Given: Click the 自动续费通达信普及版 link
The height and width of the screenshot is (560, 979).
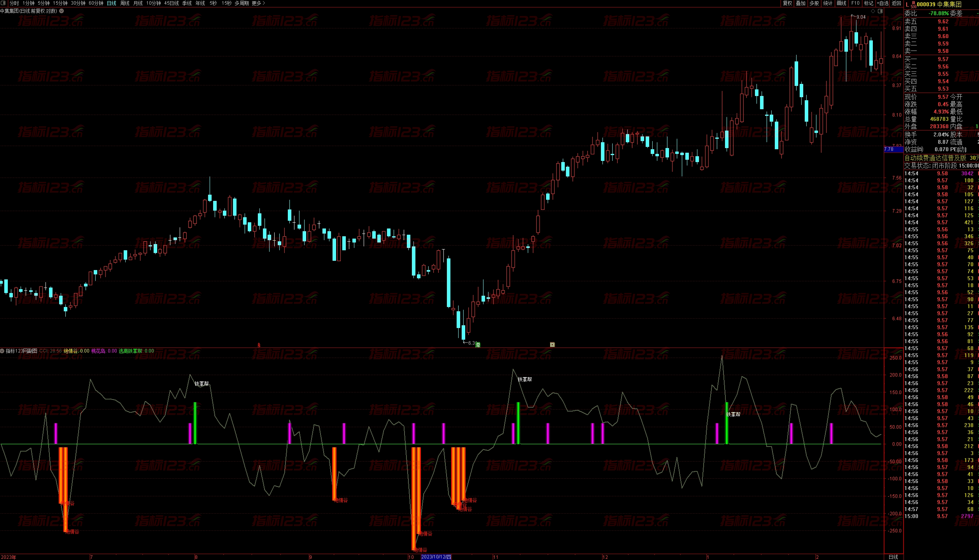Looking at the screenshot, I should (935, 158).
